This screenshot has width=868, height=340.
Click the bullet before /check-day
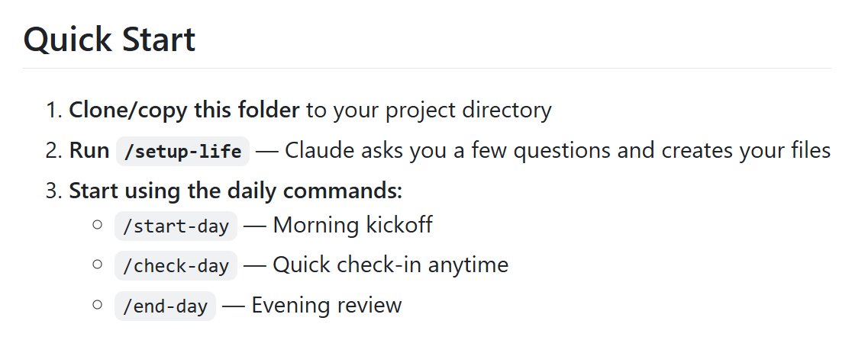point(97,265)
